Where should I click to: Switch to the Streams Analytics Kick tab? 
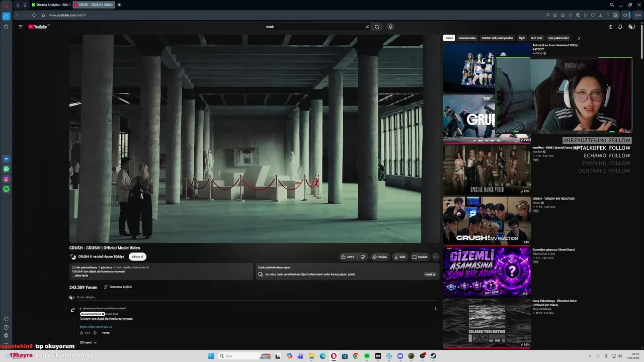coord(50,5)
